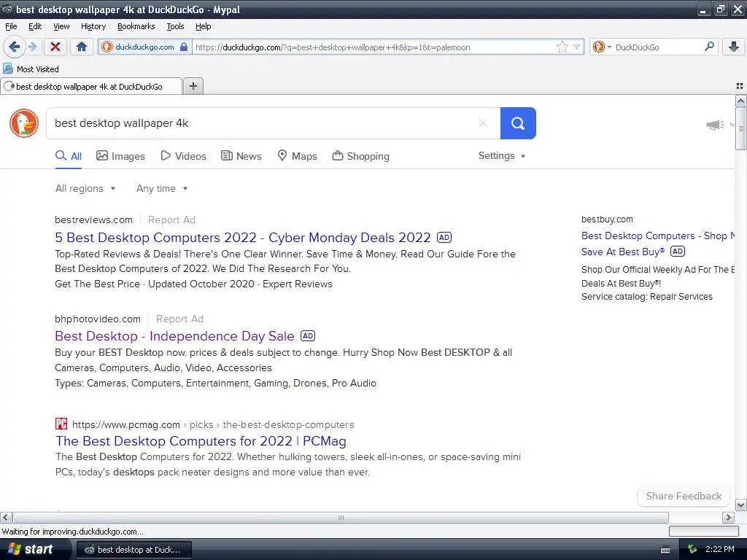Clear the search query with X

[x=483, y=123]
